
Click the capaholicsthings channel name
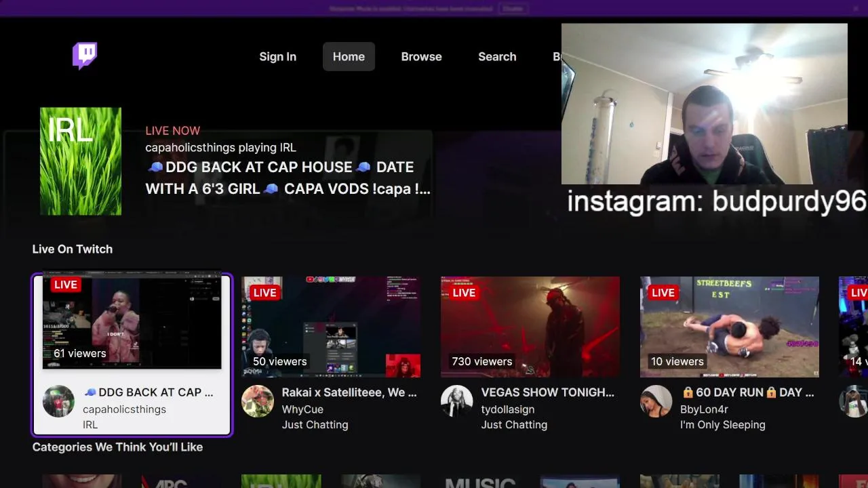(124, 409)
